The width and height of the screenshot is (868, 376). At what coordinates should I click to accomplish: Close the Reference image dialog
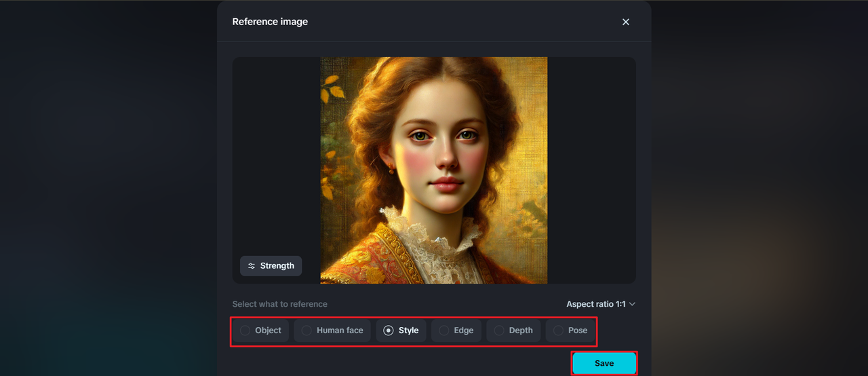coord(626,22)
